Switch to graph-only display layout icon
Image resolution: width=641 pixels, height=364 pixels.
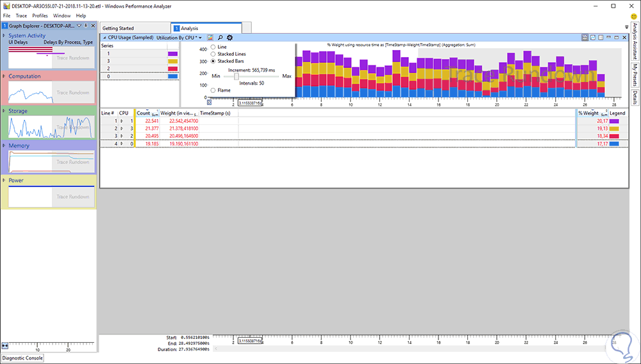(x=592, y=38)
